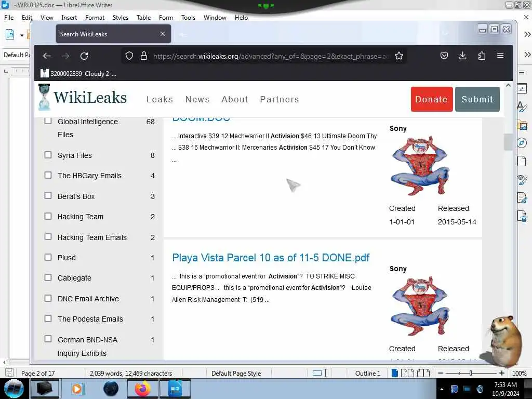Open Playa Vista Parcel 10 PDF result

point(271,258)
